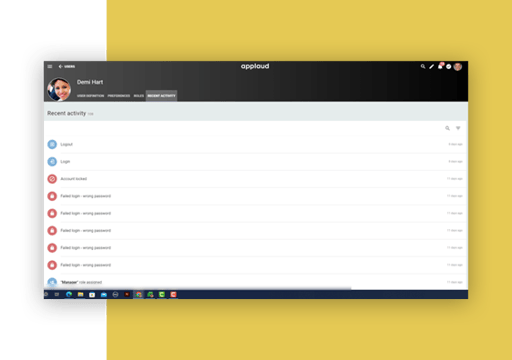Click the checkmark circle icon
Image resolution: width=512 pixels, height=360 pixels.
coord(449,67)
